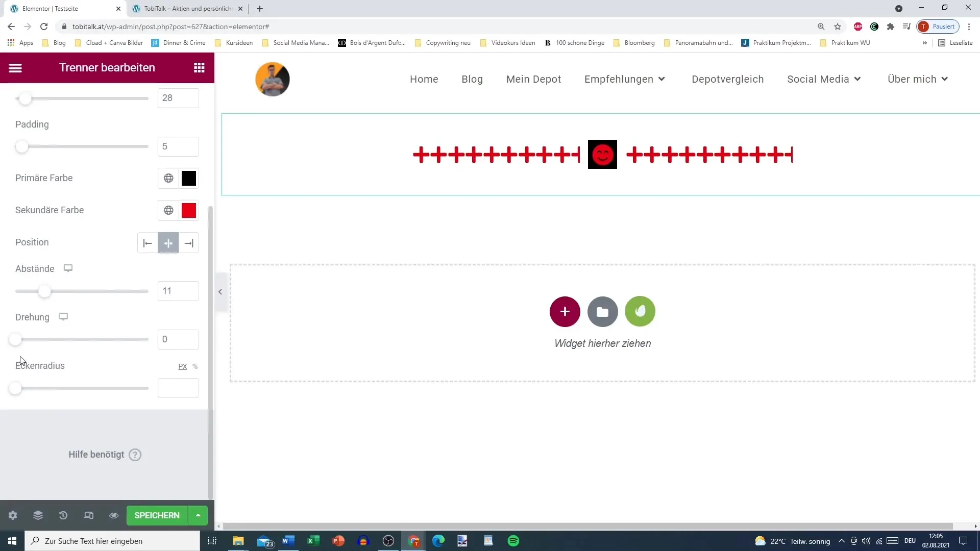
Task: Click the Drehung value field showing 0
Action: click(178, 339)
